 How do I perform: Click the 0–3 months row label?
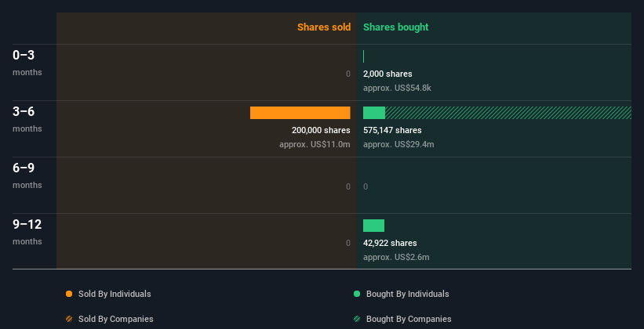click(x=27, y=63)
